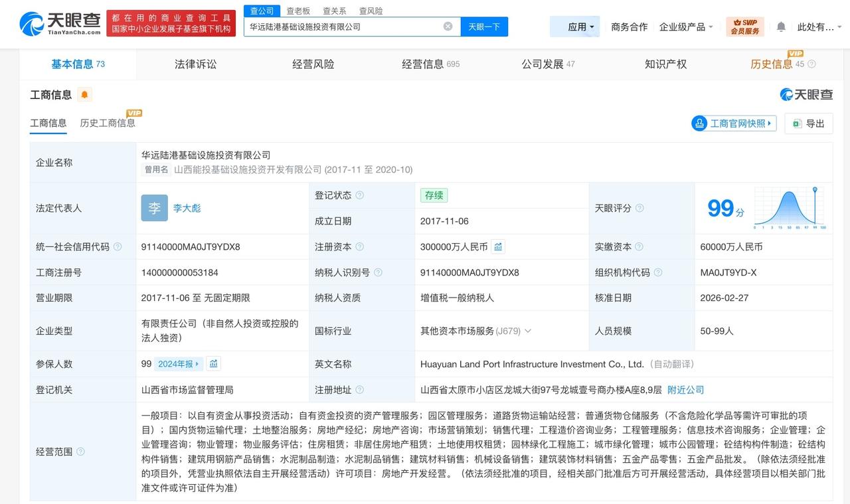Viewport: 850px width, 504px height.
Task: Click the company name search input field
Action: 342,27
